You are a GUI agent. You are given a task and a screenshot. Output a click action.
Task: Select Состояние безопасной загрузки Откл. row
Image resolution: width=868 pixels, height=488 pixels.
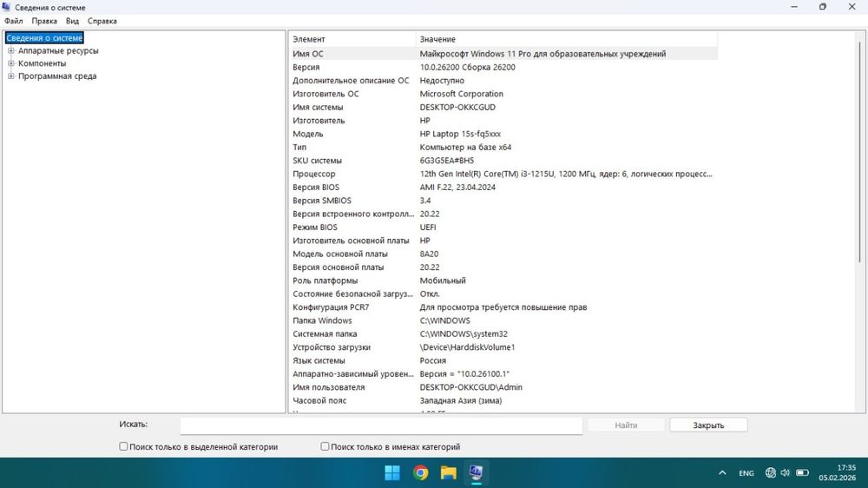pyautogui.click(x=503, y=293)
